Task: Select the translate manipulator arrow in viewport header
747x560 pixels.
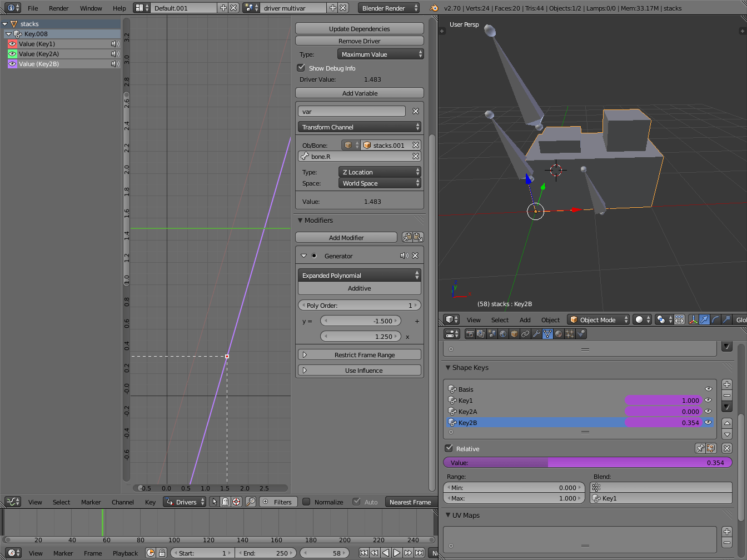Action: tap(704, 319)
